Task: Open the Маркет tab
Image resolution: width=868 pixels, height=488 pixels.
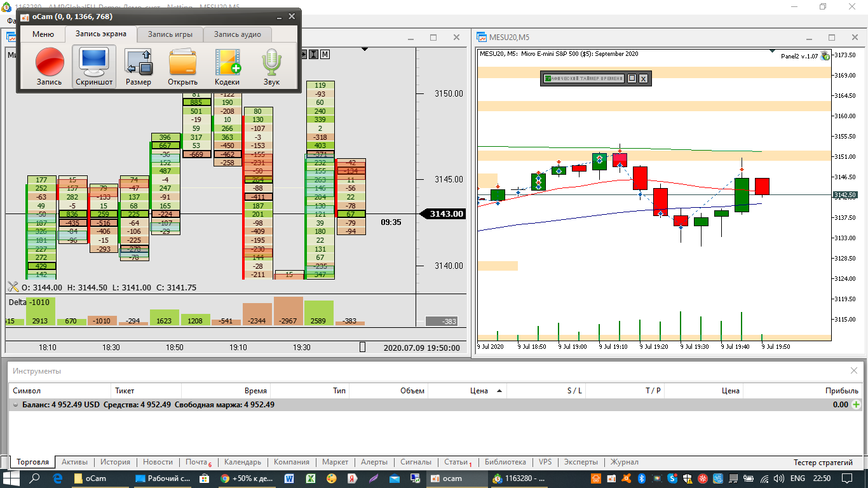Action: pos(335,462)
